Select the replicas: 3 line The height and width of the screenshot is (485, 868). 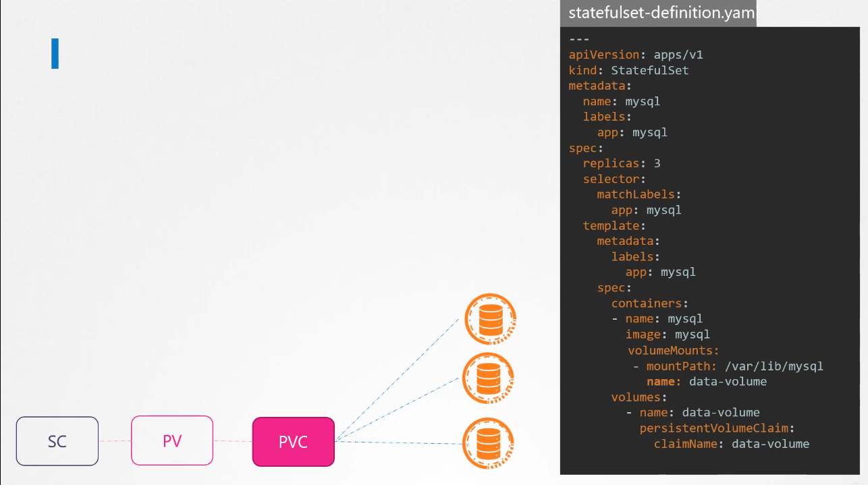pyautogui.click(x=622, y=163)
